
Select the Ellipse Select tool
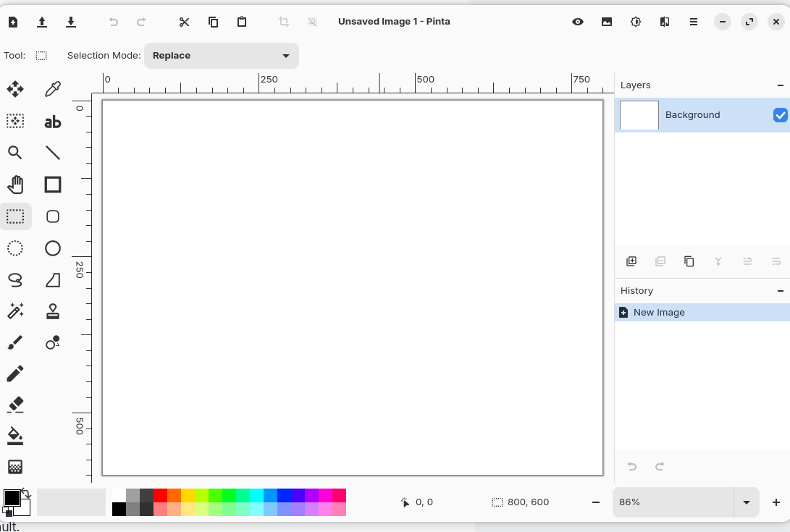(15, 248)
